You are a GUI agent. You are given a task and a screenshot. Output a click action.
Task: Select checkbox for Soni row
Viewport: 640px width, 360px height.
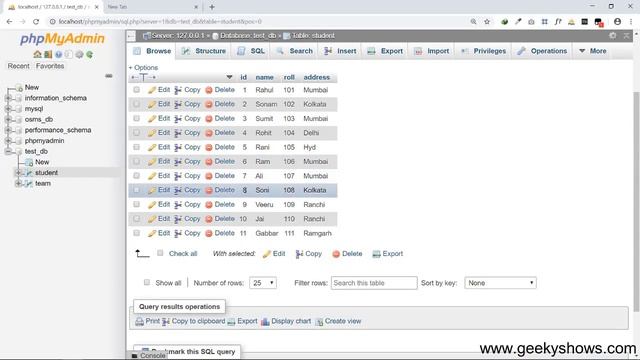[136, 190]
